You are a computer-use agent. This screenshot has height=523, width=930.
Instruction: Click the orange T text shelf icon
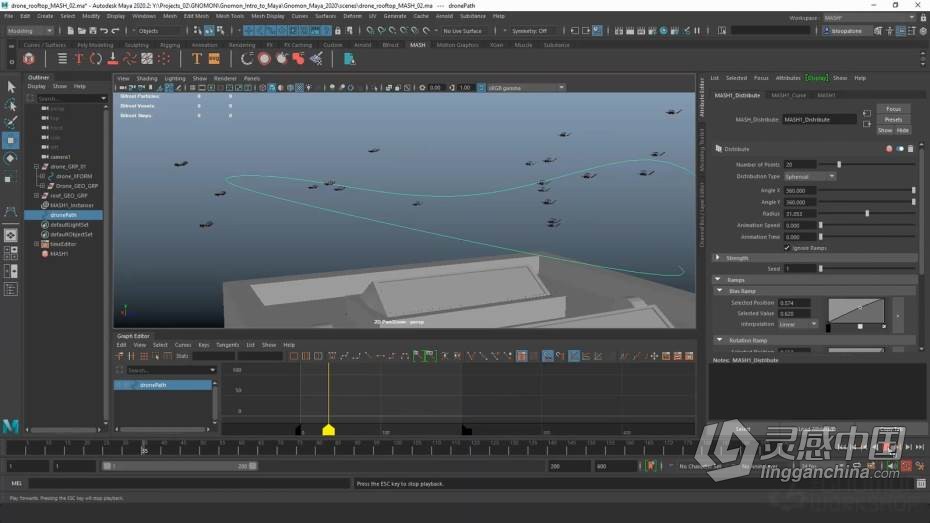(x=197, y=59)
